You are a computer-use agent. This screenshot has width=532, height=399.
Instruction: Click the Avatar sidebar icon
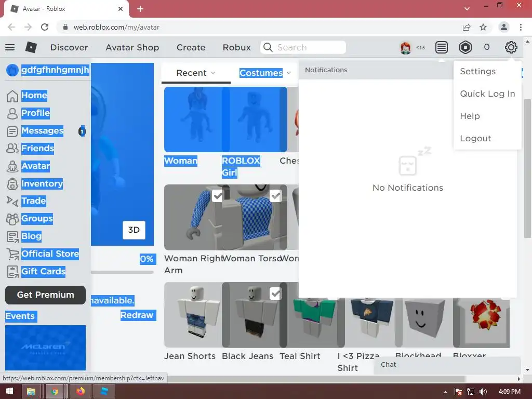click(12, 166)
